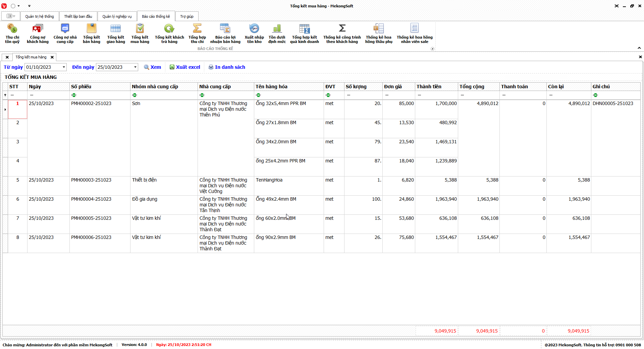Open Báo cáo lợi nhuận bán hàng
The width and height of the screenshot is (644, 349).
click(225, 34)
